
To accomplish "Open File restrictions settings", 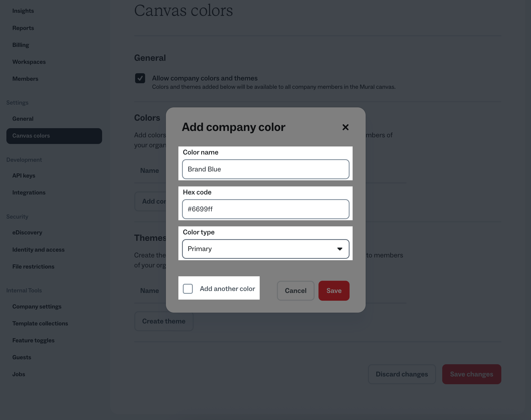I will 33,267.
